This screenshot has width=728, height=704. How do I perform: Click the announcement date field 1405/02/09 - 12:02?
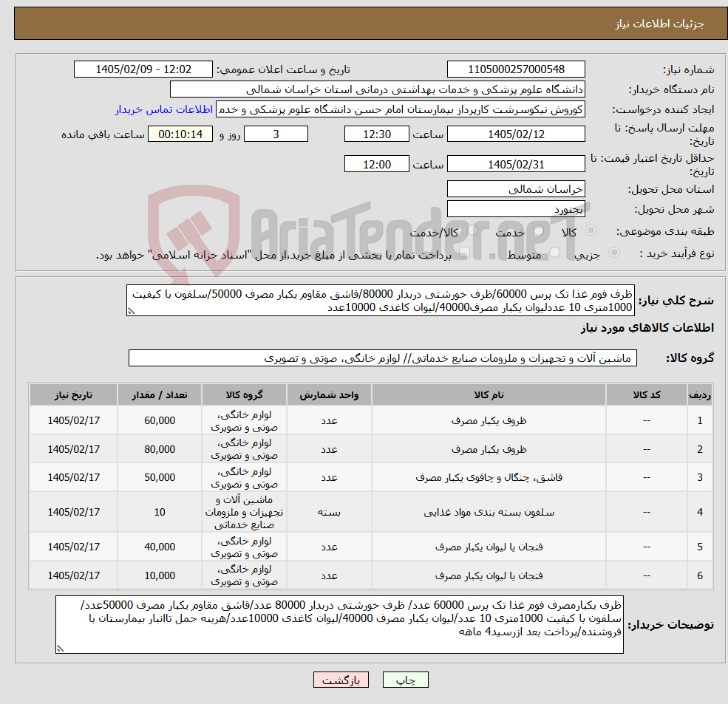point(143,69)
